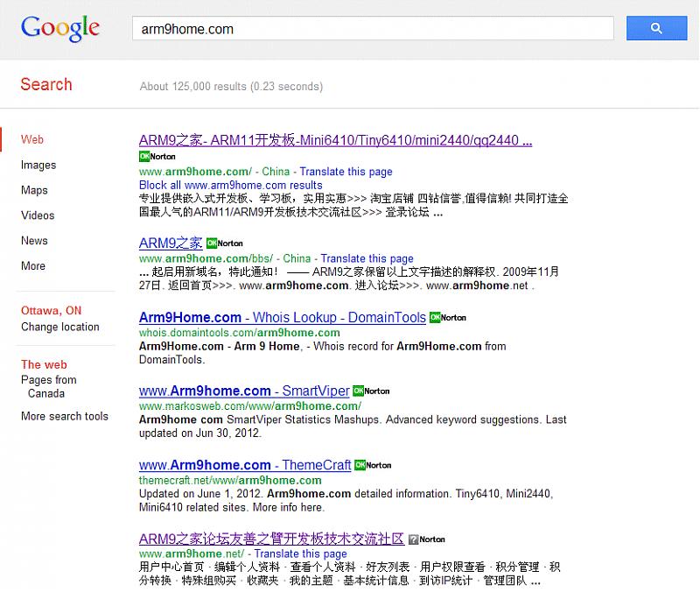This screenshot has height=592, width=700.
Task: Click the red Search heading
Action: point(46,84)
